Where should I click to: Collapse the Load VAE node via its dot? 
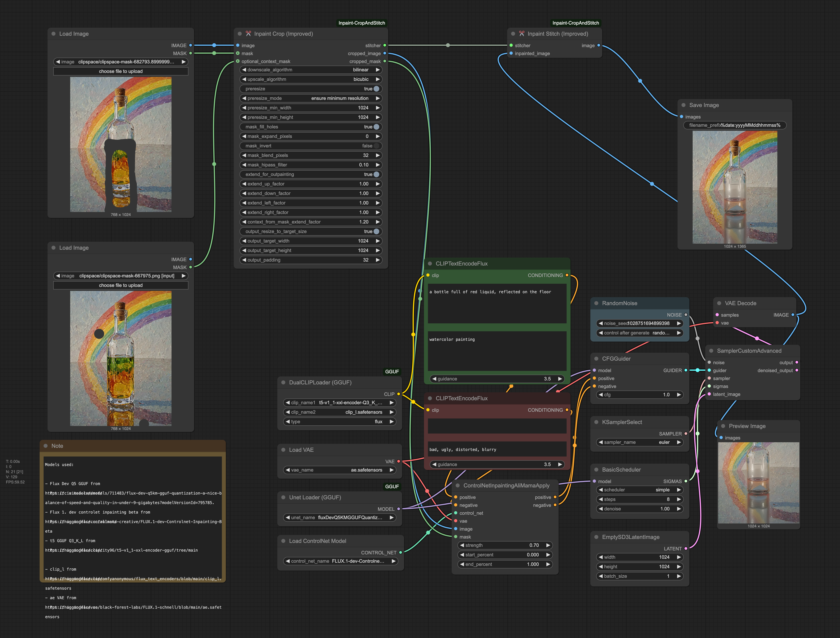coord(283,450)
